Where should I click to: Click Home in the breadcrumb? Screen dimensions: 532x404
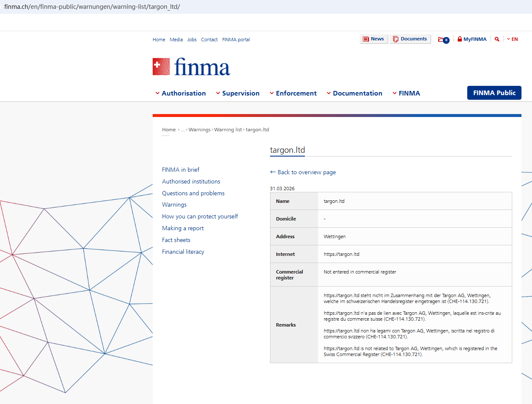(169, 130)
